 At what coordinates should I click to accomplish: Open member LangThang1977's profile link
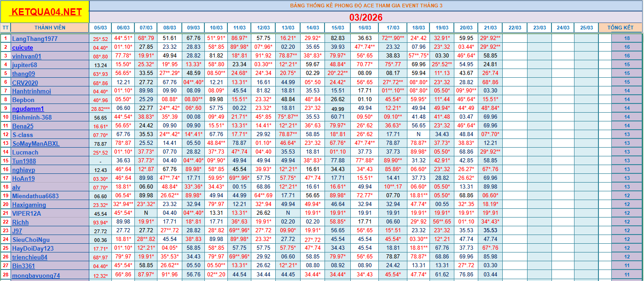click(35, 39)
